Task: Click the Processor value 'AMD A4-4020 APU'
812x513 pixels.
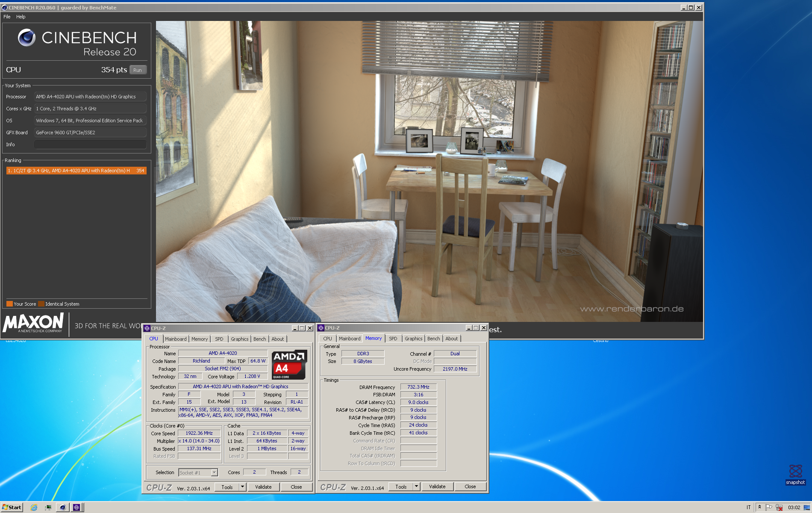Action: click(x=90, y=97)
